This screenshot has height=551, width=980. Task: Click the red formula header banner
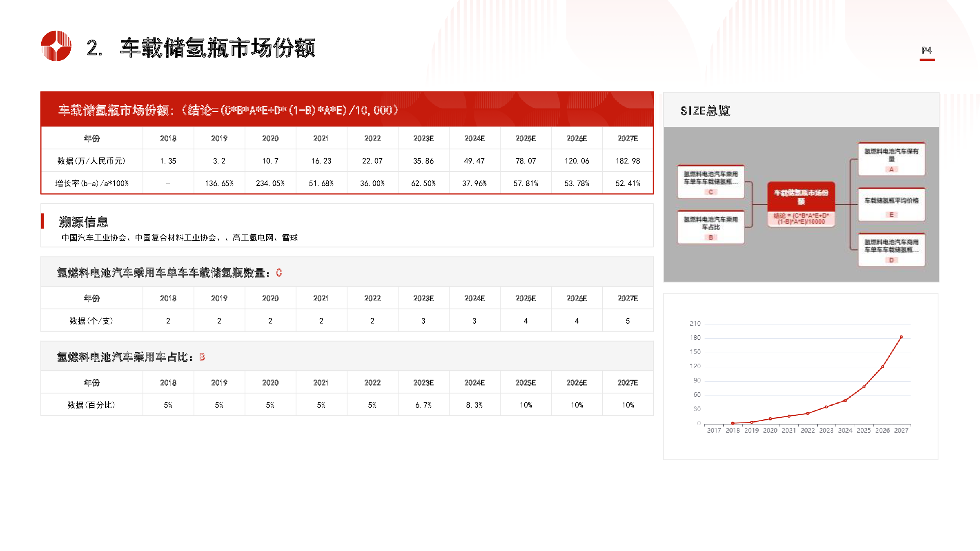pos(347,110)
